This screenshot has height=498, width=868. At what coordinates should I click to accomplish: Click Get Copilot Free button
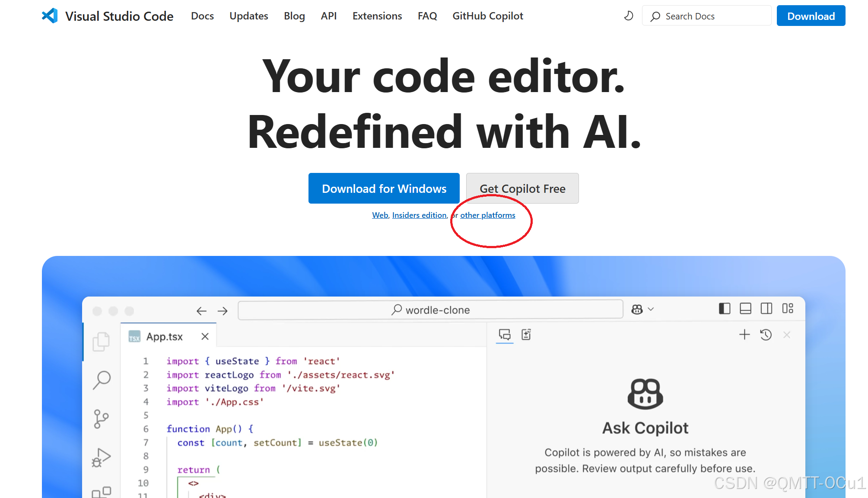(522, 188)
